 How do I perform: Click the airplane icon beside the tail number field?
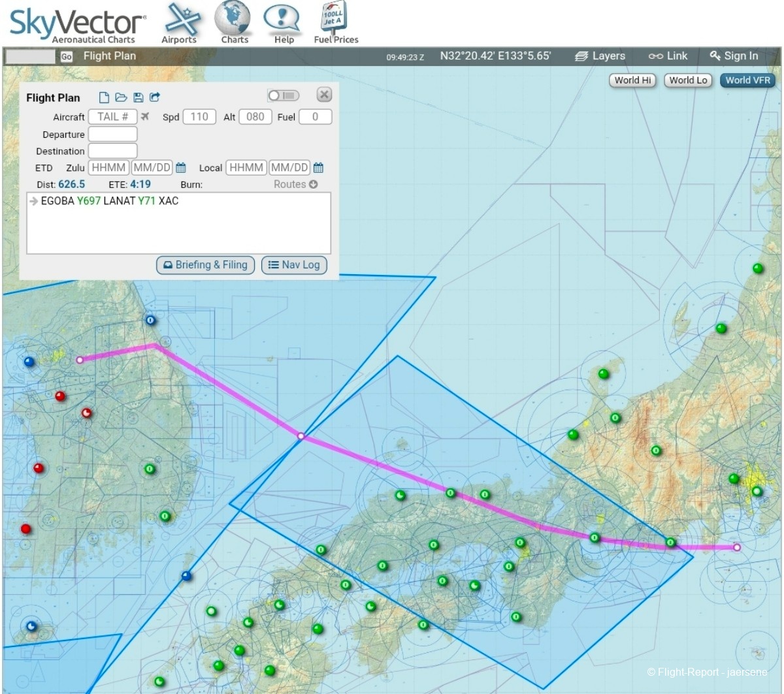click(145, 117)
